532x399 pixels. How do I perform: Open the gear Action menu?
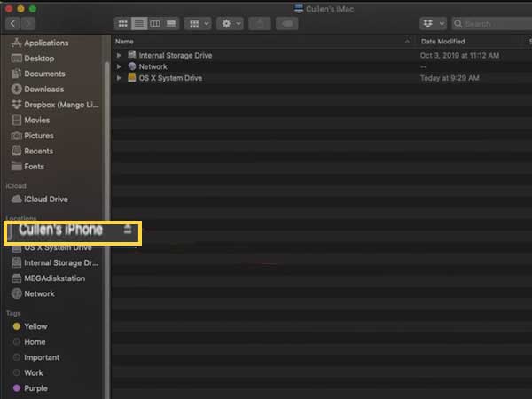pos(230,24)
